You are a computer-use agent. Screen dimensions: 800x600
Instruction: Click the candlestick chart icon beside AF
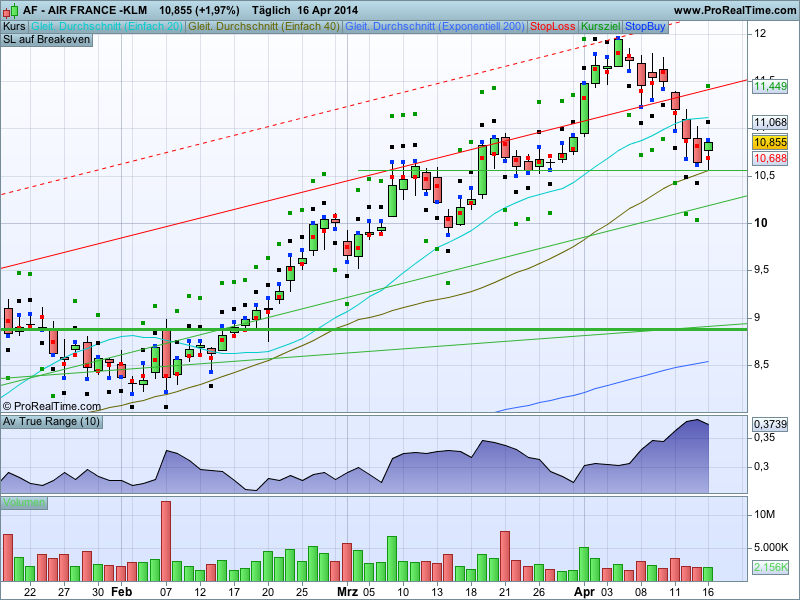pyautogui.click(x=10, y=10)
